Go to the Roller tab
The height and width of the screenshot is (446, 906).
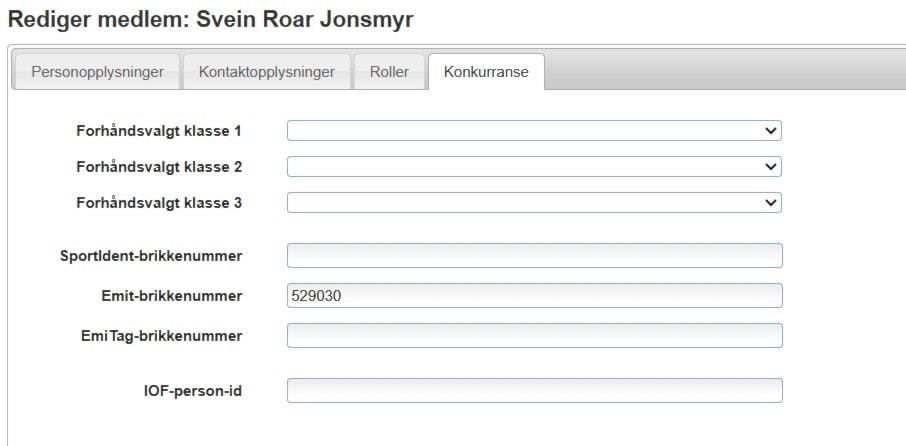click(x=389, y=72)
